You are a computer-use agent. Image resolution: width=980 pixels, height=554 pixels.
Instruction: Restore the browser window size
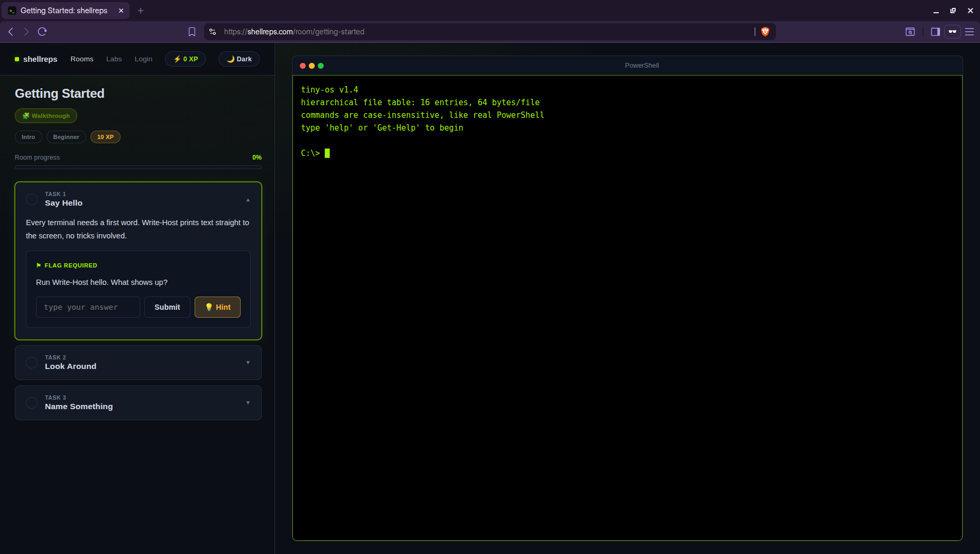click(953, 11)
